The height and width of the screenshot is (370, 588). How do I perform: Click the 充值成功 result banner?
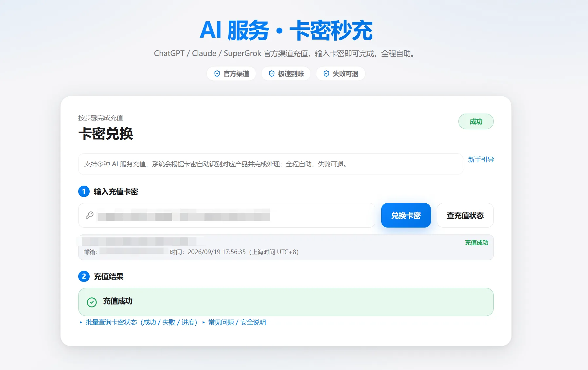tap(286, 302)
